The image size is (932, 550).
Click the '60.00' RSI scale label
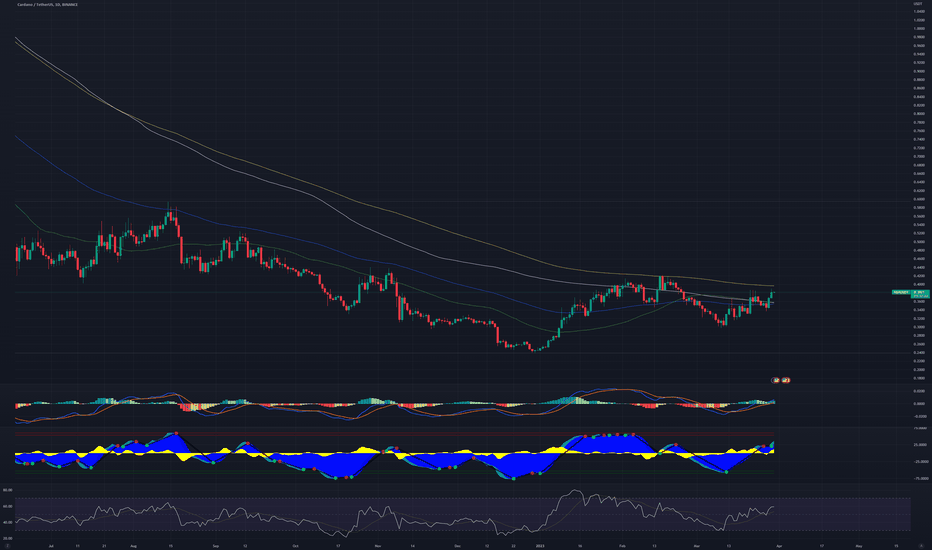7,507
